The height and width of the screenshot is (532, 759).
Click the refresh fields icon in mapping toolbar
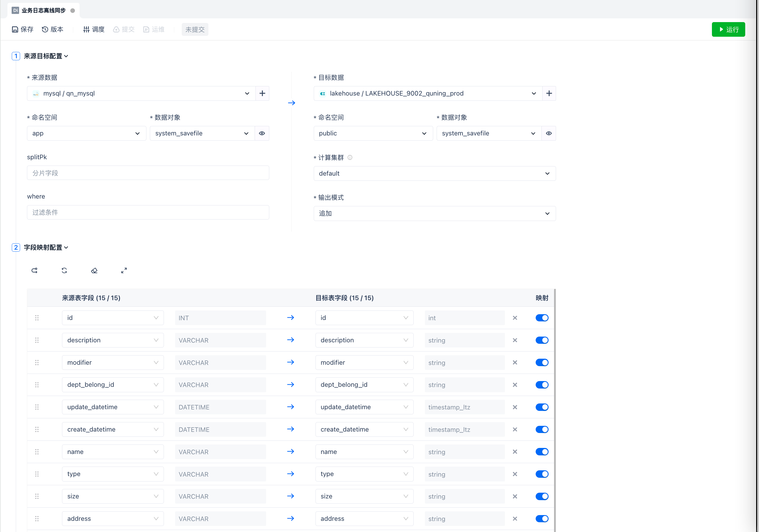coord(65,271)
